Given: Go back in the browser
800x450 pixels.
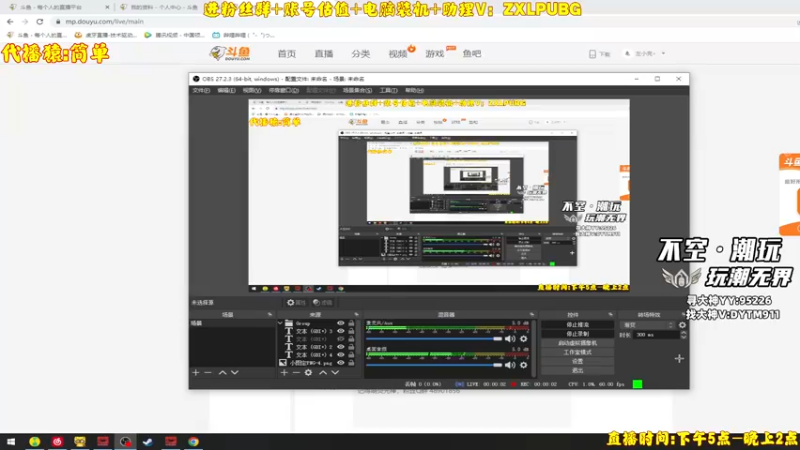Looking at the screenshot, I should (10, 21).
